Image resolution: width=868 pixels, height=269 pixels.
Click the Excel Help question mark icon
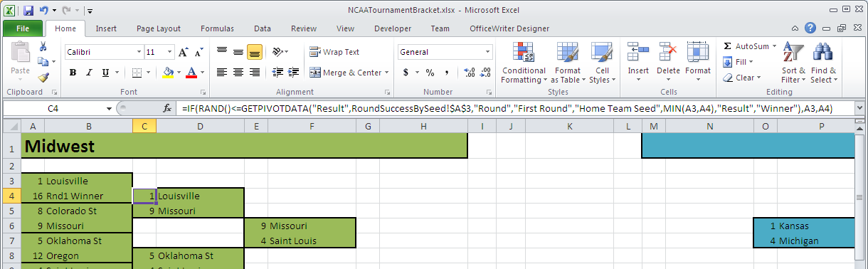(810, 28)
